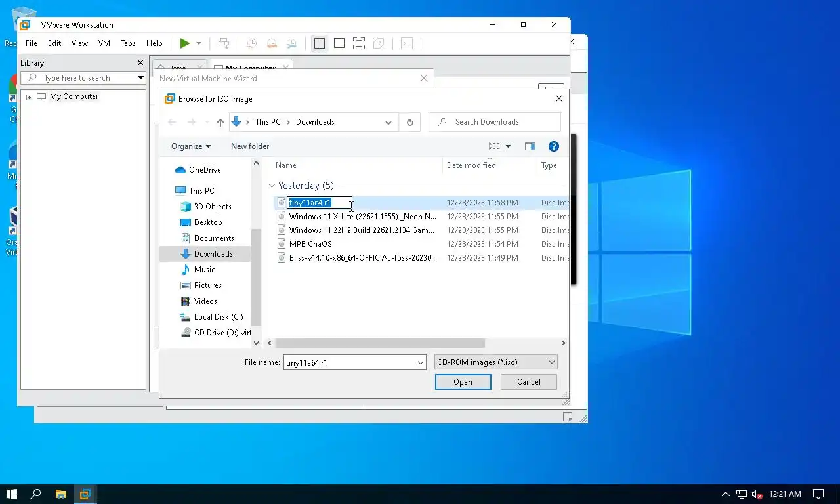Image resolution: width=840 pixels, height=504 pixels.
Task: Toggle the preview pane icon
Action: [x=530, y=146]
